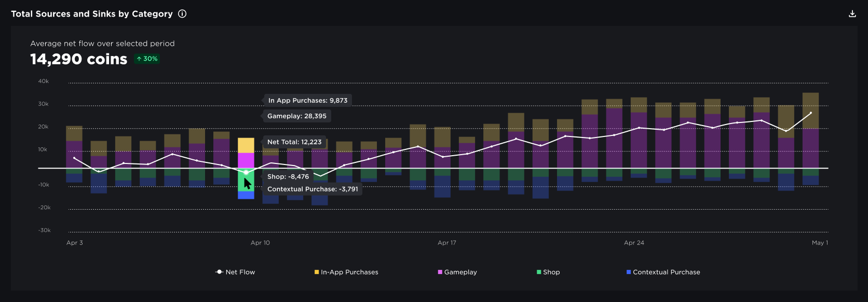The width and height of the screenshot is (868, 302).
Task: Click the Apr 17 axis label
Action: pyautogui.click(x=447, y=243)
